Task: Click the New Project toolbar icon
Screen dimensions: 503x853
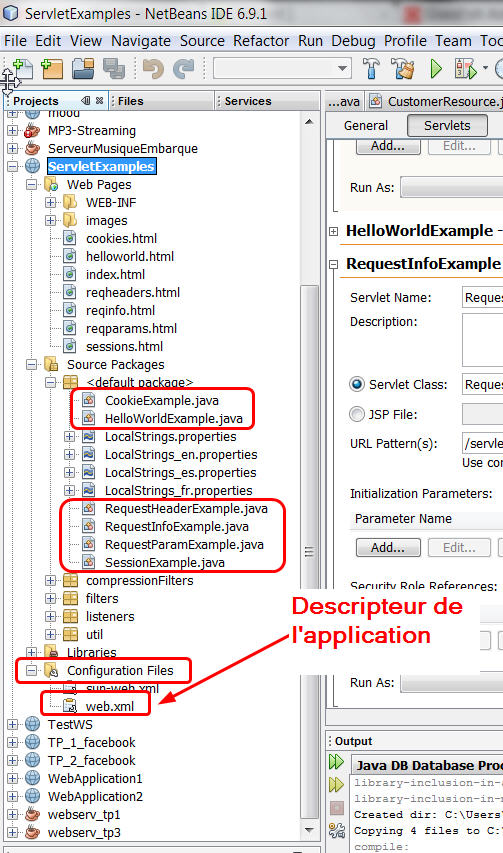Action: pyautogui.click(x=52, y=69)
